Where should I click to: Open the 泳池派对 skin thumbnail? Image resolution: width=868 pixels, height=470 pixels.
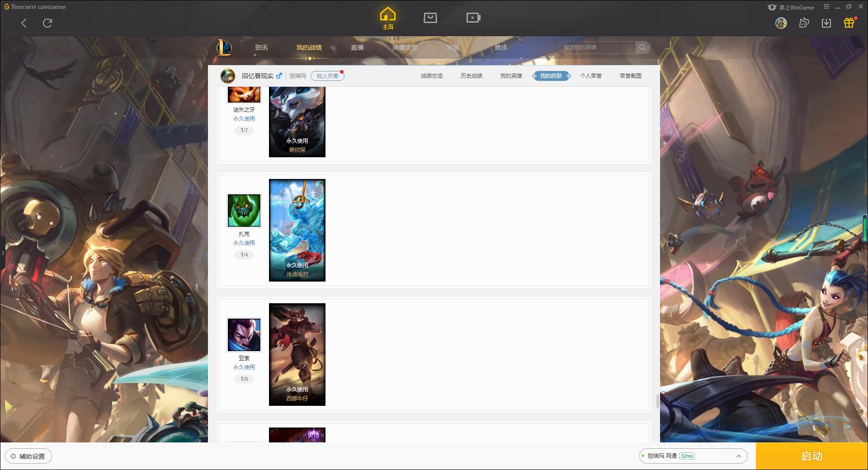(x=297, y=230)
